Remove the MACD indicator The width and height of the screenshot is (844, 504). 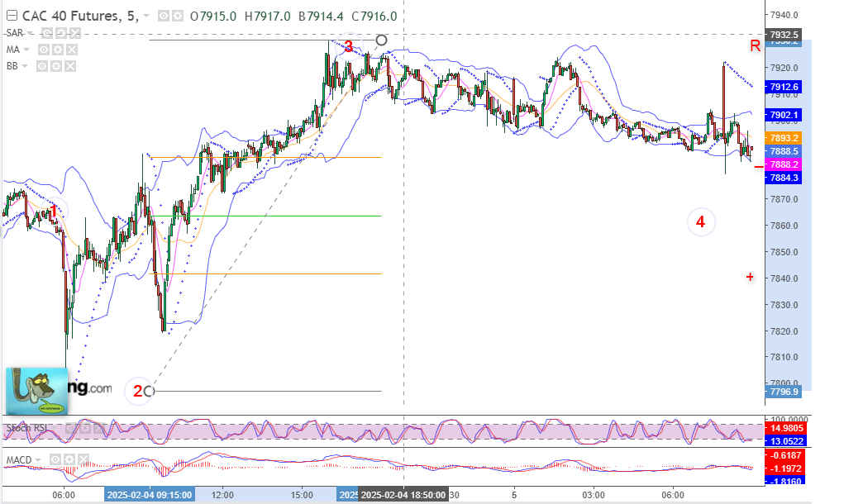click(x=83, y=460)
